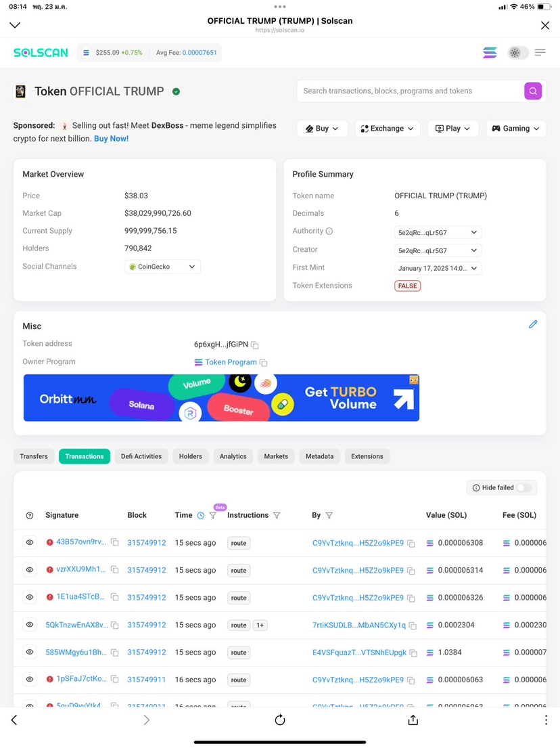560x748 pixels.
Task: Click the purple search button
Action: [x=533, y=91]
